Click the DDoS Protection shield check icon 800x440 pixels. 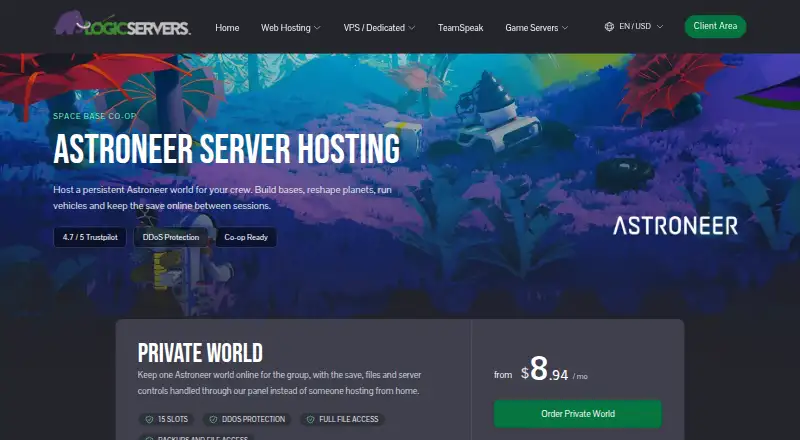pyautogui.click(x=213, y=420)
